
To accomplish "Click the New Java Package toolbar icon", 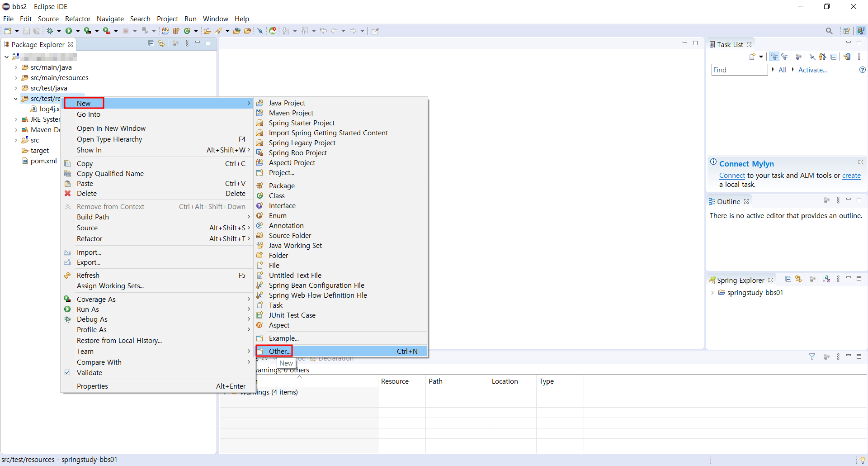I will [176, 31].
